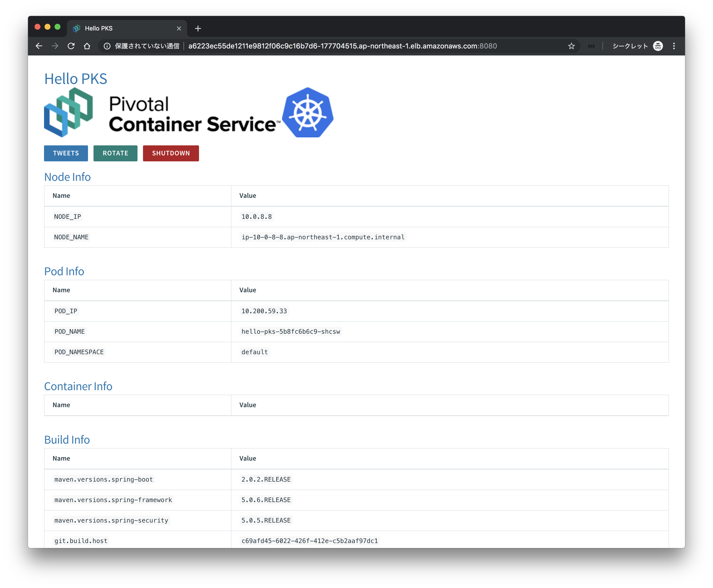The image size is (713, 588).
Task: Click the ROTATE button
Action: point(115,153)
